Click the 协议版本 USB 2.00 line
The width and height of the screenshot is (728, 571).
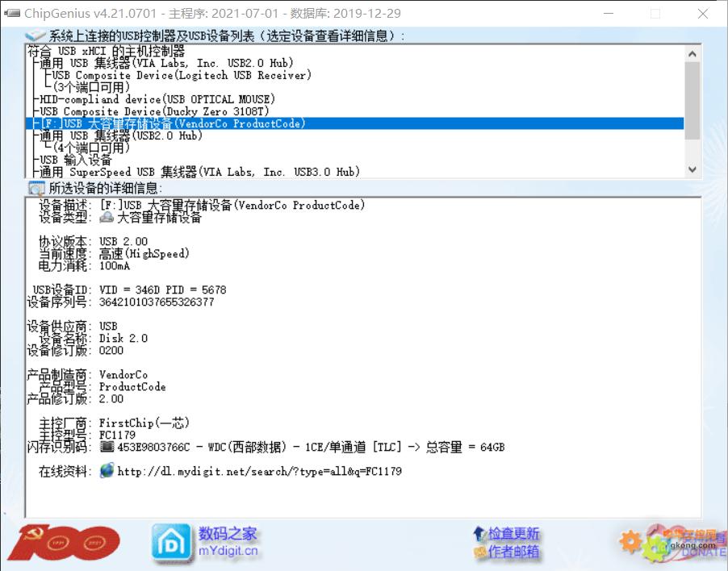(93, 241)
